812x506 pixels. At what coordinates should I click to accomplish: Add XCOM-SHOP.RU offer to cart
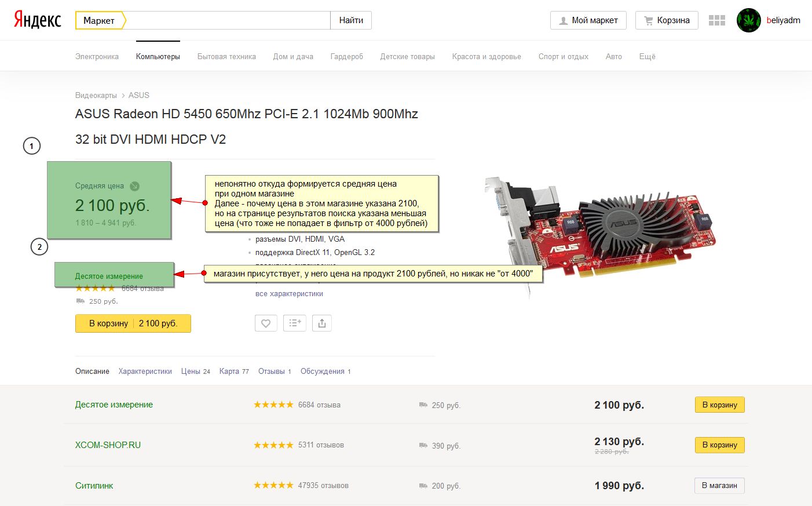click(720, 445)
